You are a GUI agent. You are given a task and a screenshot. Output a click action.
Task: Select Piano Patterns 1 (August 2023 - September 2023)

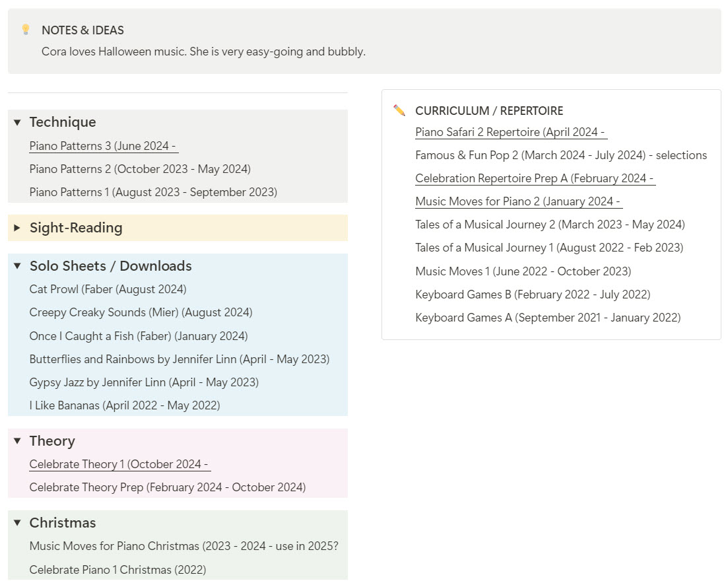click(x=153, y=192)
